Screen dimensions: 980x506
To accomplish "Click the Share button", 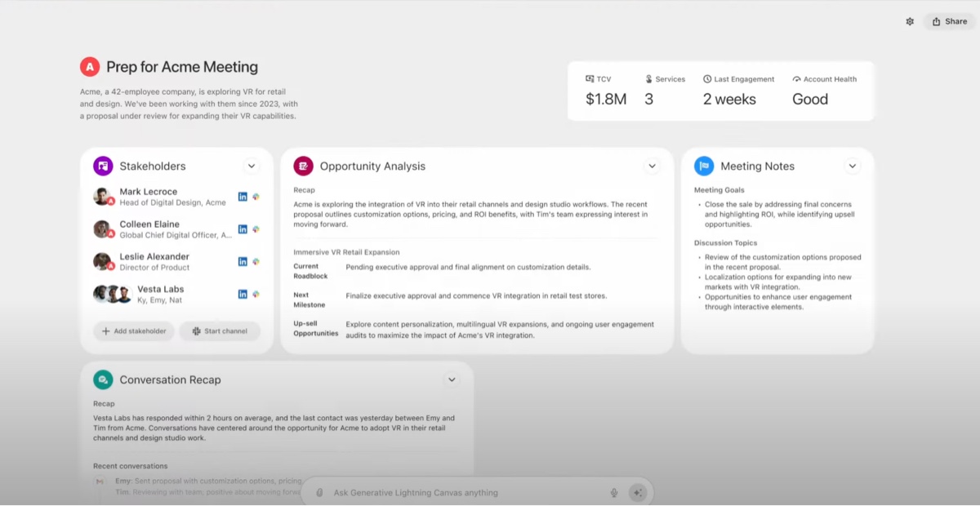I will pyautogui.click(x=949, y=22).
